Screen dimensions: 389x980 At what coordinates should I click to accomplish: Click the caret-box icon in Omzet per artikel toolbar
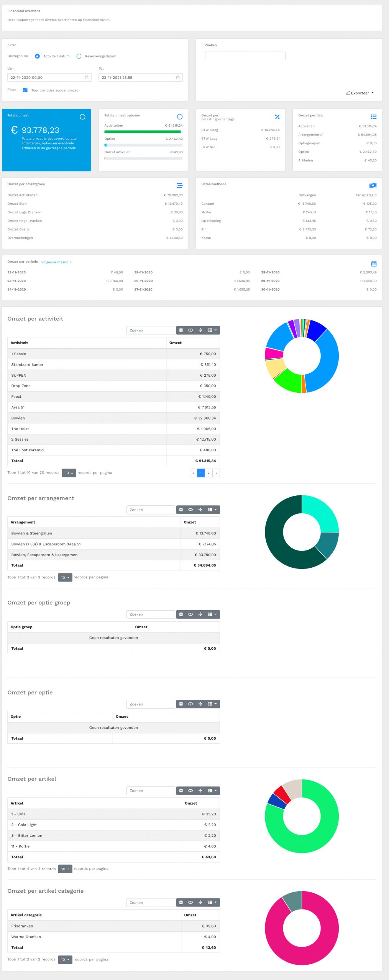click(x=181, y=791)
